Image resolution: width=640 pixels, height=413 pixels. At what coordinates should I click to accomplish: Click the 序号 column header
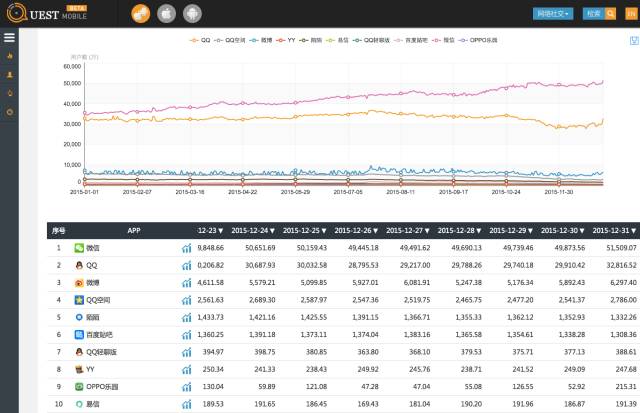tap(58, 231)
